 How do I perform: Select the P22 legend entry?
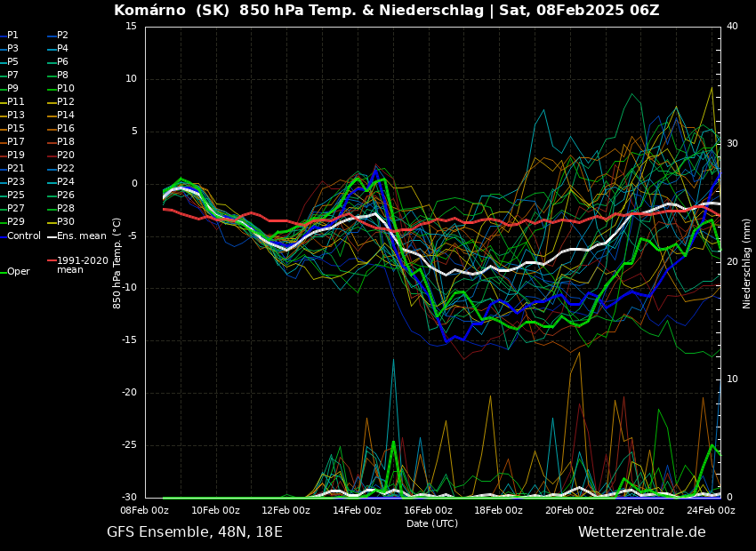point(66,169)
